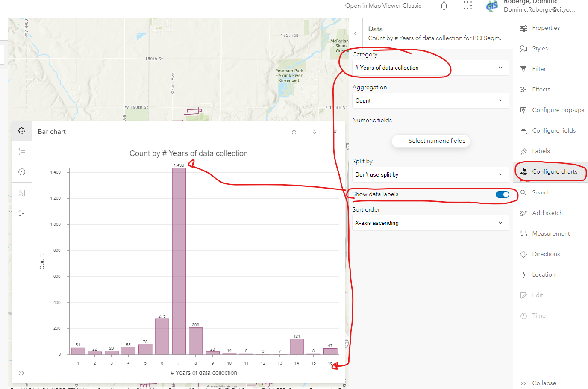The height and width of the screenshot is (389, 588).
Task: Click Open in Map Viewer Classic link
Action: (x=383, y=6)
